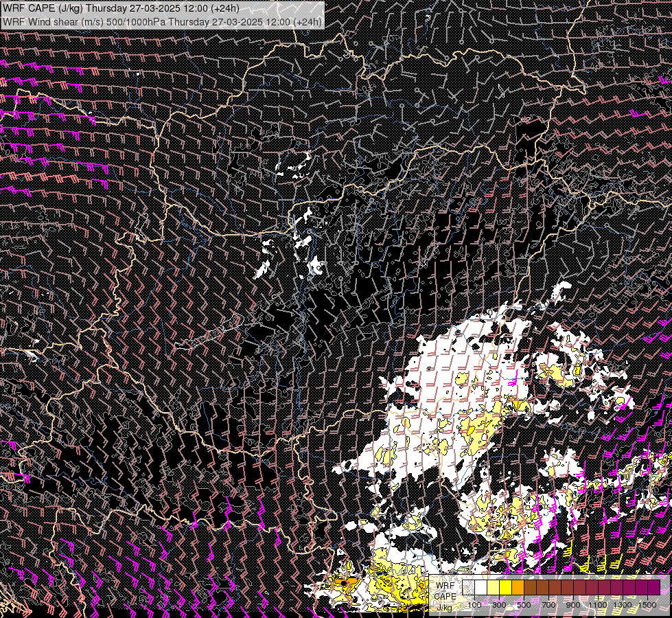Click the legend value 100

474,605
